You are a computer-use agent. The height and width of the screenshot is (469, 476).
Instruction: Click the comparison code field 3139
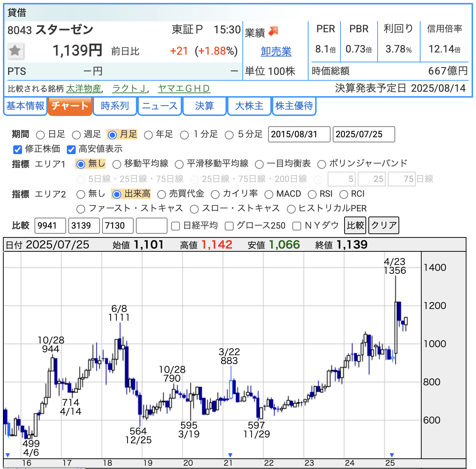click(84, 225)
